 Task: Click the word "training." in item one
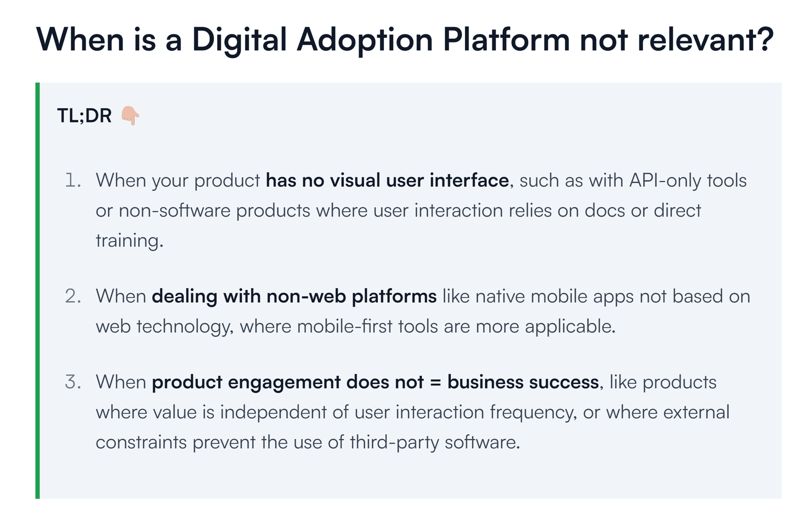130,240
